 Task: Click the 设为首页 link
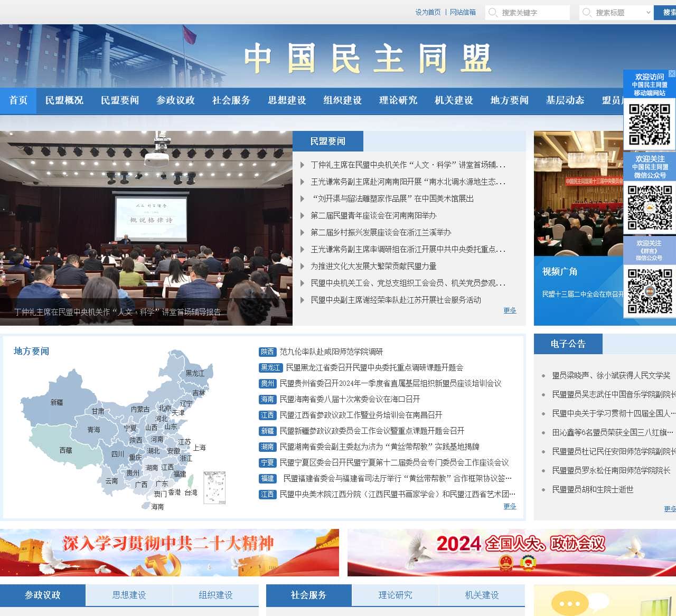click(429, 13)
